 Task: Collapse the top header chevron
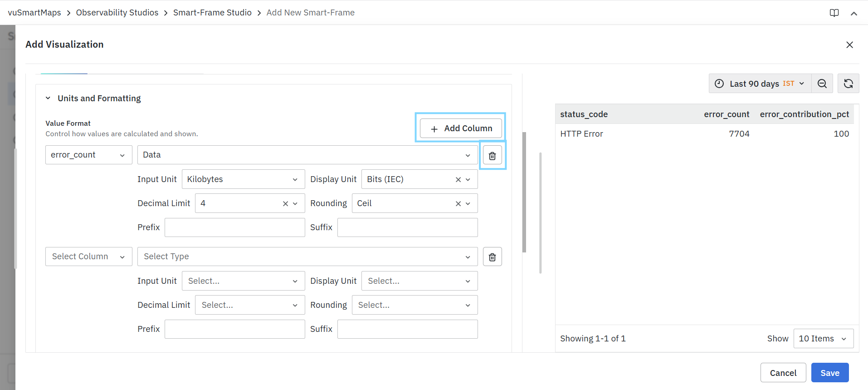[x=853, y=13]
